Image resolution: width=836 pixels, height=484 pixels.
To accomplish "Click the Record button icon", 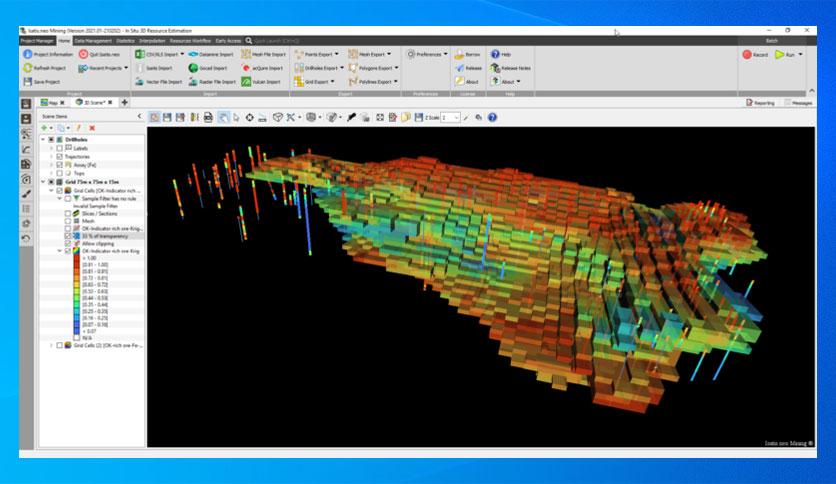I will click(x=747, y=54).
